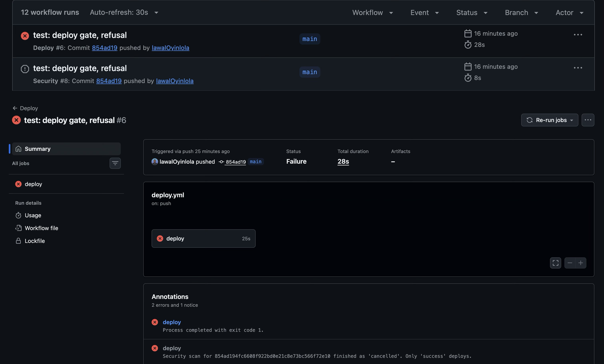Select deploy job in sidebar
Viewport: 604px width, 364px height.
[66, 184]
